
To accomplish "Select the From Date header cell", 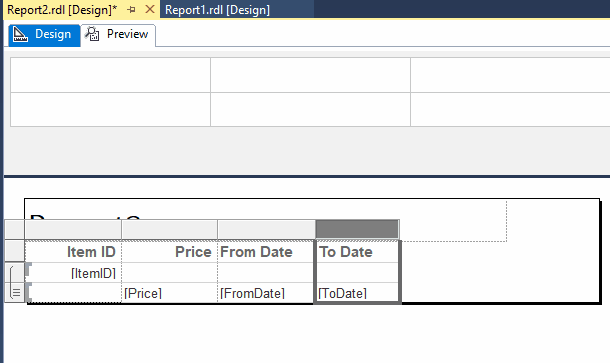I will tap(266, 252).
